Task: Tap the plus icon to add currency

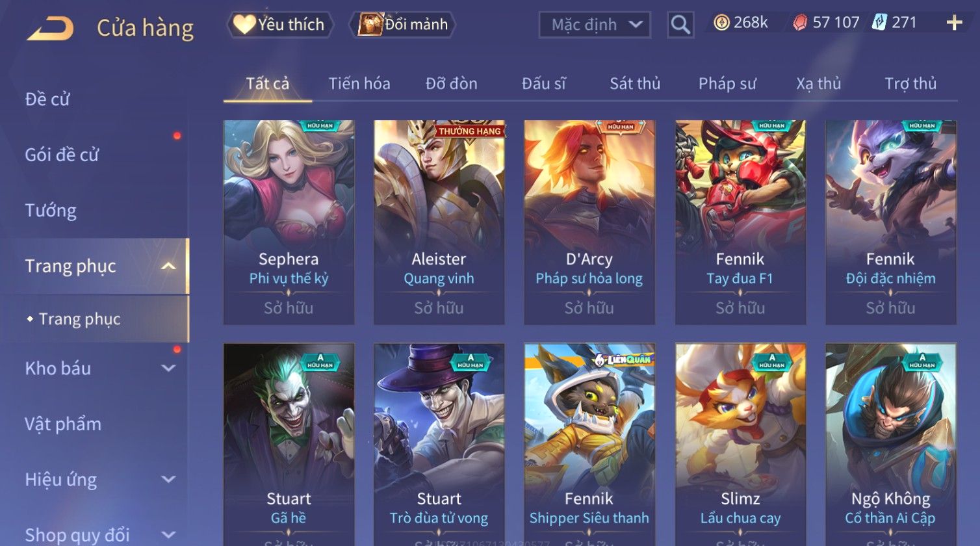Action: point(954,23)
